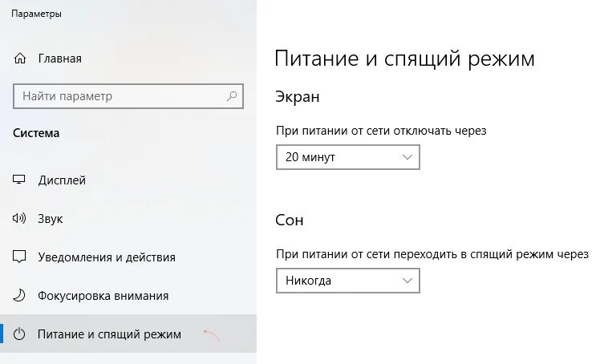Image resolution: width=596 pixels, height=364 pixels.
Task: Click the Уведомления и действия message icon
Action: [21, 257]
